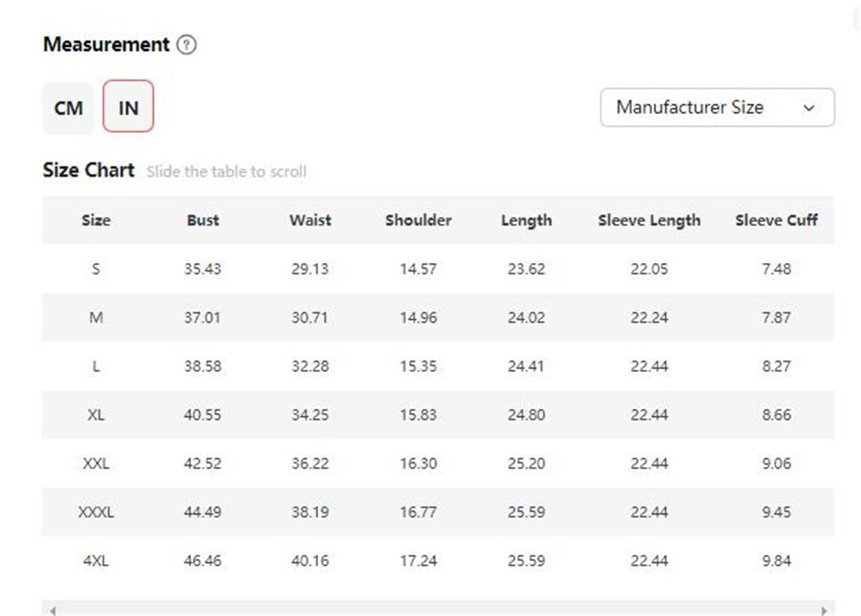Click waist value 32.28
Viewport: 861px width, 616px height.
310,367
